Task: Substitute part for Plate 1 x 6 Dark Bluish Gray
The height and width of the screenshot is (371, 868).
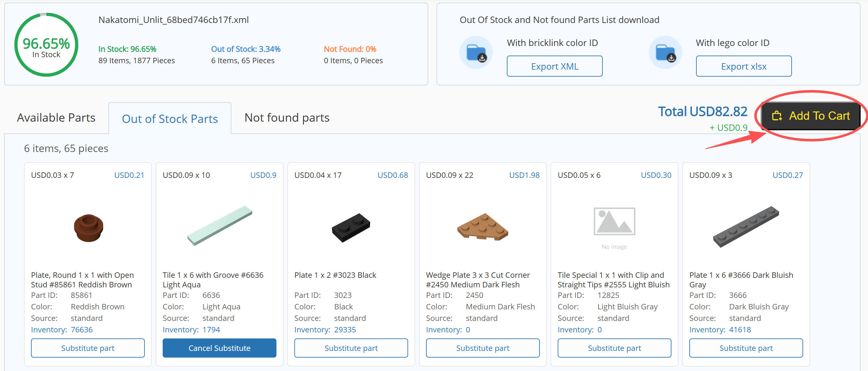Action: [x=746, y=348]
